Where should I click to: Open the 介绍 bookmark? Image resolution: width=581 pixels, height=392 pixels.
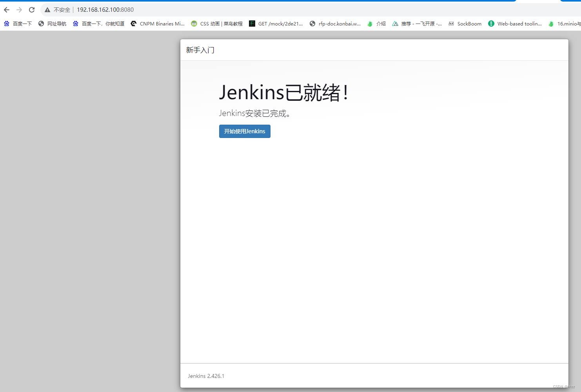pos(376,24)
